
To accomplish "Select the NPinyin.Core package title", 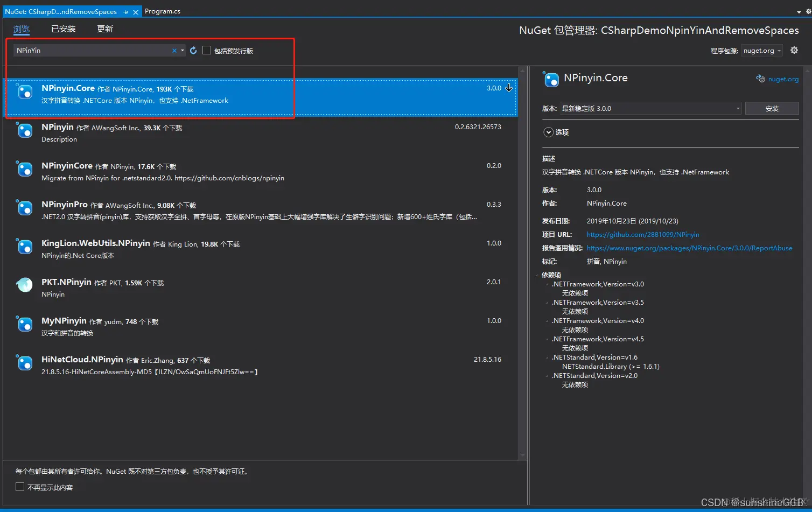I will (x=68, y=88).
